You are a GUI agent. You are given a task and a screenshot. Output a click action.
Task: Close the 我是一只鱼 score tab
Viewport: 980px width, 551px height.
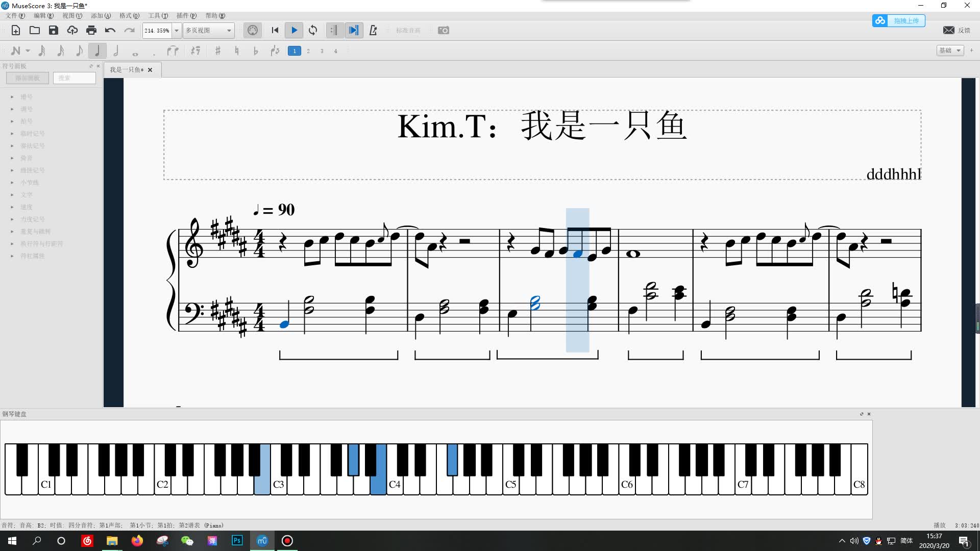[x=150, y=70]
